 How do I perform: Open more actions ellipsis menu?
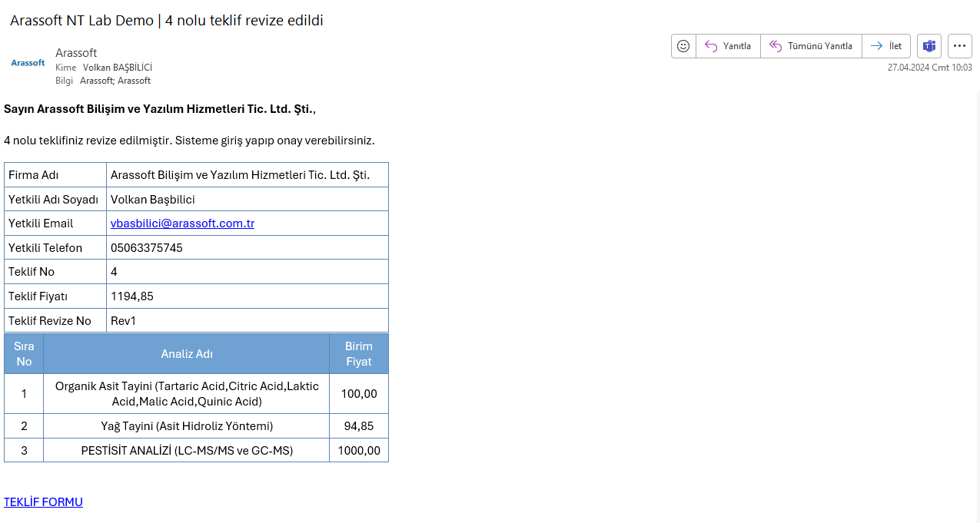coord(959,46)
